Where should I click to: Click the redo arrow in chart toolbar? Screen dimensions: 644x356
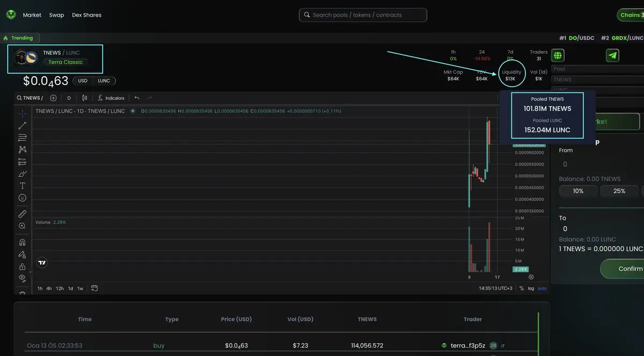click(x=149, y=98)
